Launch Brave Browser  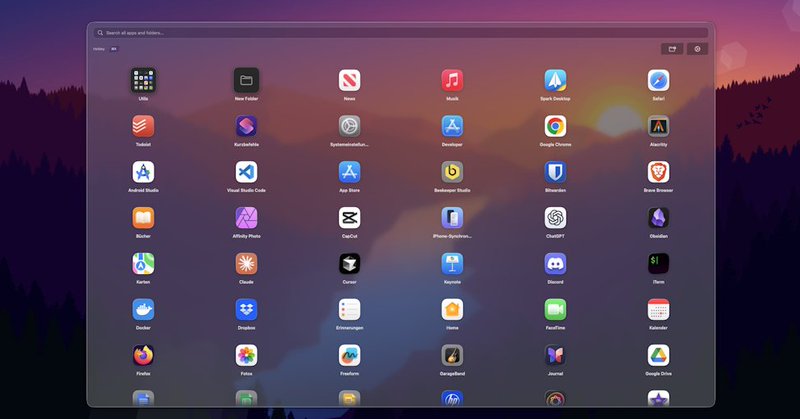(x=659, y=172)
